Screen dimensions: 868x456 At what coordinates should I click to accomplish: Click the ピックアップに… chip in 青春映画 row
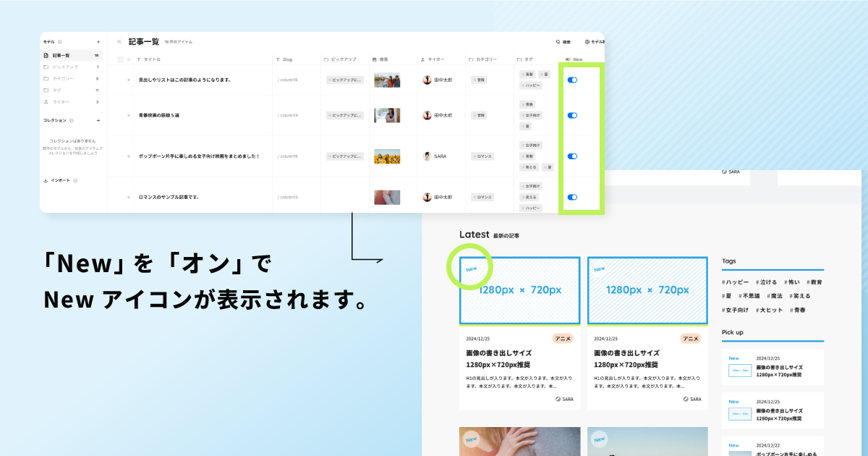(x=344, y=115)
